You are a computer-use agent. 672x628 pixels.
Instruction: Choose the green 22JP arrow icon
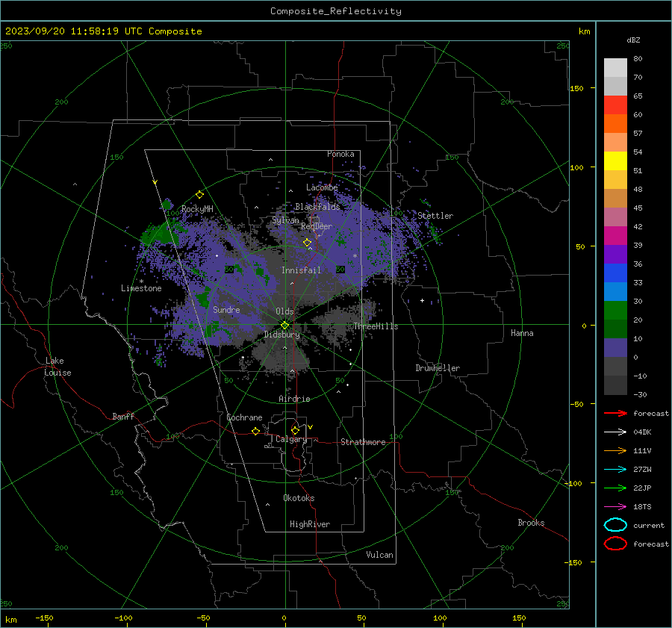tap(615, 488)
